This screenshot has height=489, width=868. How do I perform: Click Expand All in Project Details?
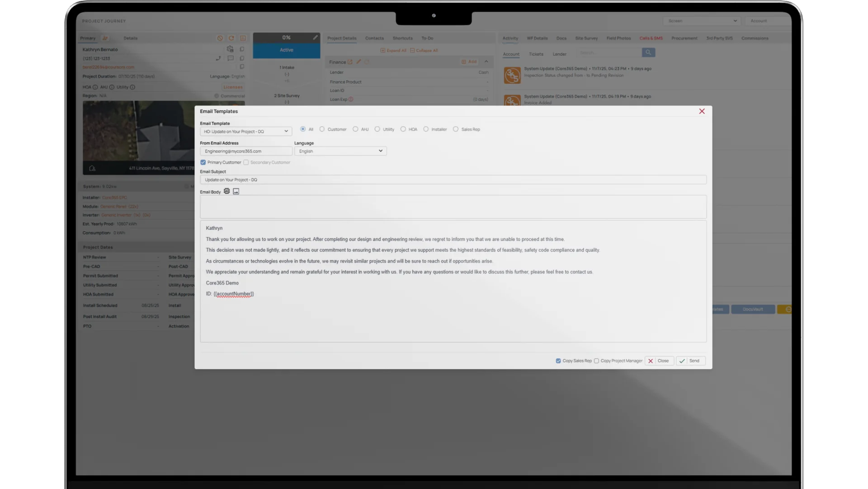pyautogui.click(x=393, y=51)
